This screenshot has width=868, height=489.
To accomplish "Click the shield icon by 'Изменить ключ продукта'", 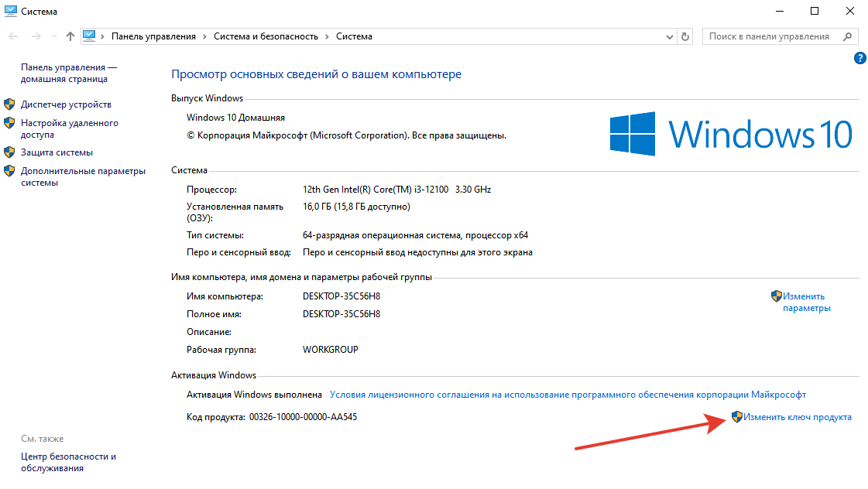I will pyautogui.click(x=737, y=417).
